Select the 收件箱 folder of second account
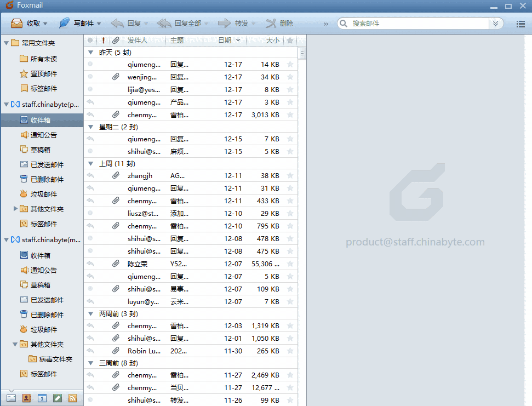 click(40, 255)
